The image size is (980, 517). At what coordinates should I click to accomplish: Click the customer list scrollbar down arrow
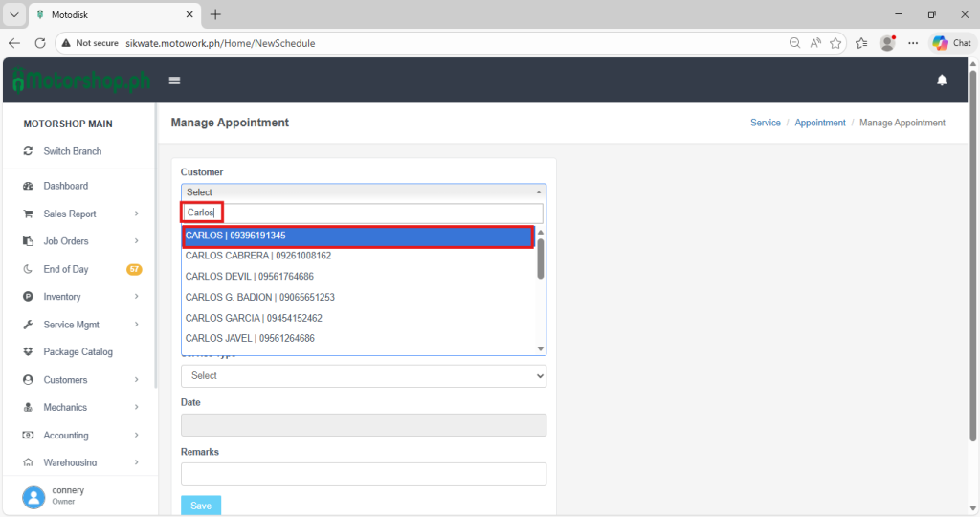pyautogui.click(x=540, y=348)
